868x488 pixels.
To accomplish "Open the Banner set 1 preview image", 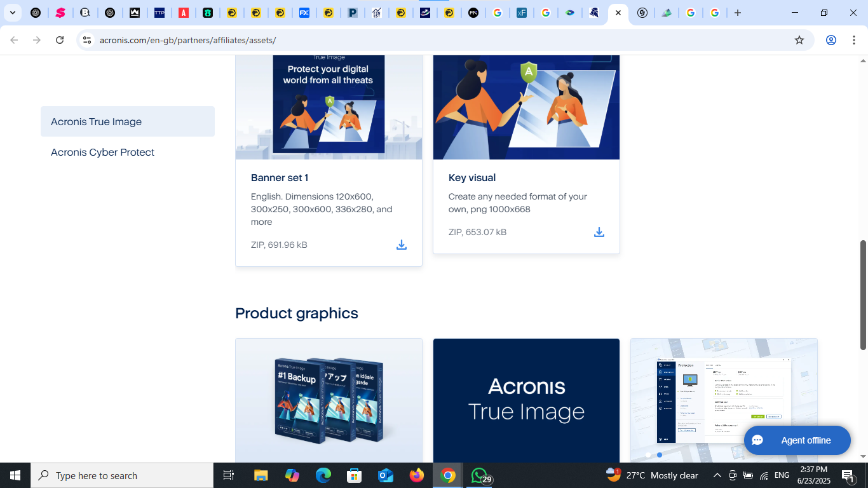I will 329,107.
